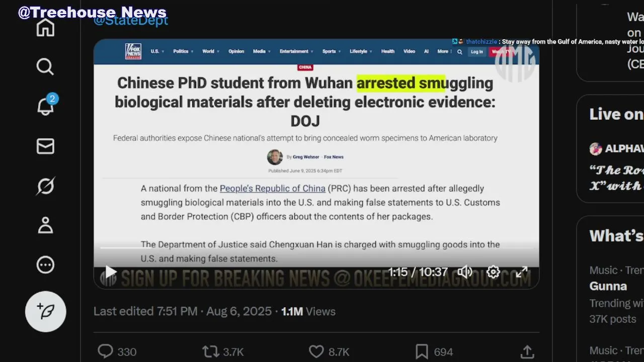
Task: Reply to the post via comment icon
Action: coord(105,351)
